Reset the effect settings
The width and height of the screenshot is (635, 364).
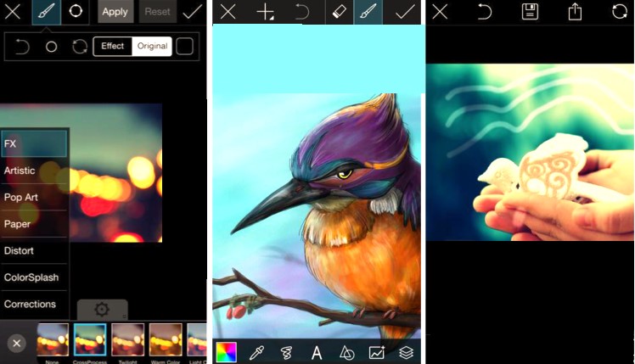[157, 12]
